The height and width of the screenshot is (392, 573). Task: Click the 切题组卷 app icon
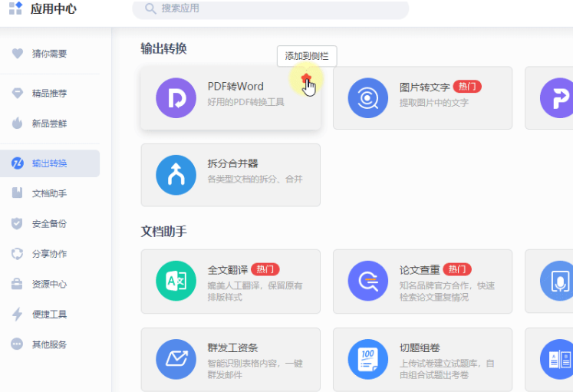367,359
